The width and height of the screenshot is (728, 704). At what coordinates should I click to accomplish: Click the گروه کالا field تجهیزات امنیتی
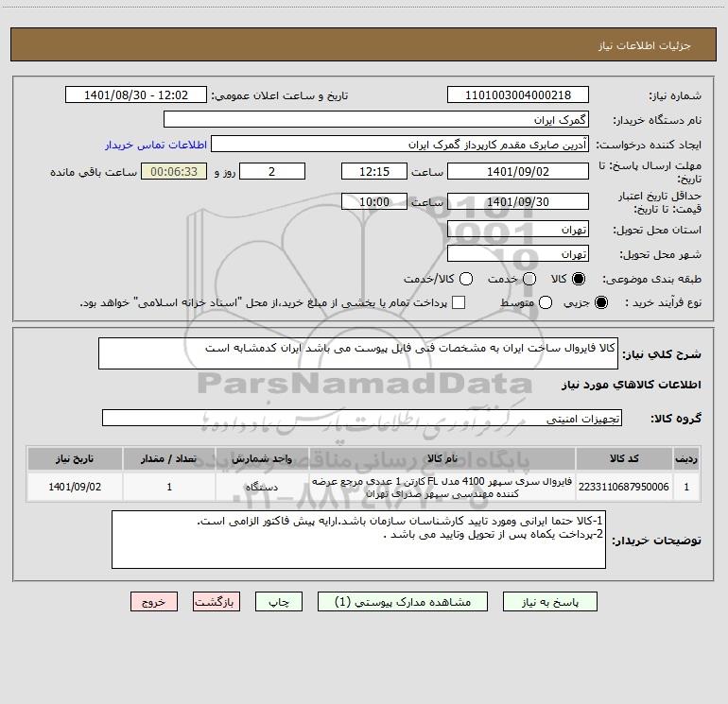pyautogui.click(x=362, y=418)
